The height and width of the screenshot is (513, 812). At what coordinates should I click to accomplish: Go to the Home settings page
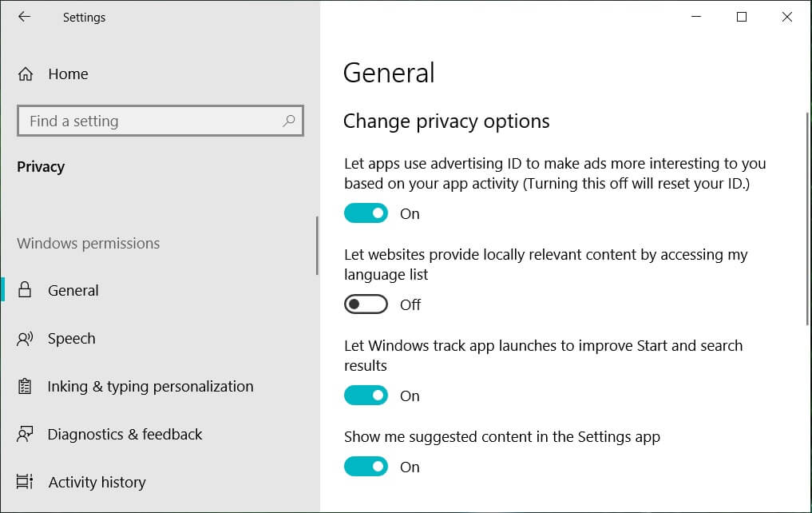coord(68,74)
